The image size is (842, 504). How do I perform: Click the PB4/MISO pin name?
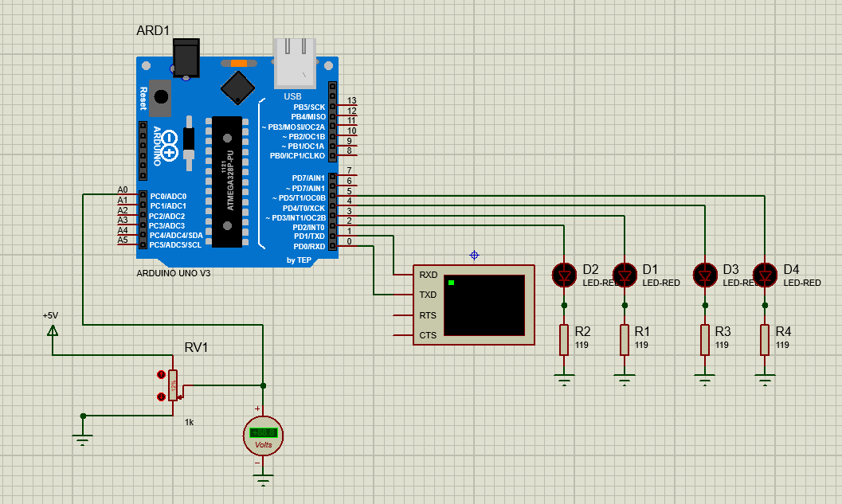(x=308, y=116)
